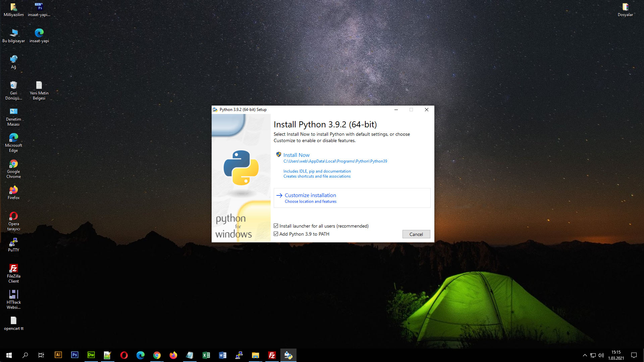Open Edge from the taskbar
The height and width of the screenshot is (362, 644).
tap(140, 355)
